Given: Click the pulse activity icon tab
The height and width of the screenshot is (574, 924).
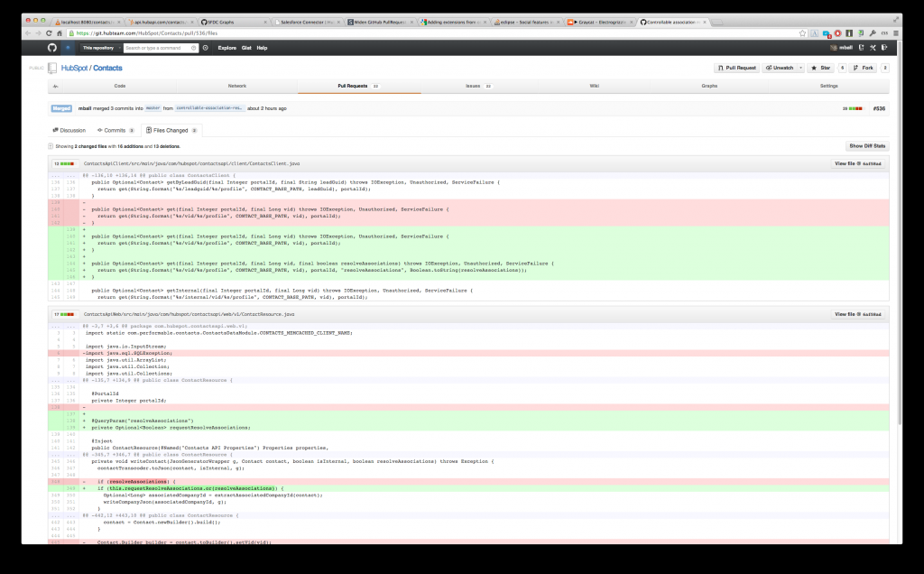Looking at the screenshot, I should 55,86.
